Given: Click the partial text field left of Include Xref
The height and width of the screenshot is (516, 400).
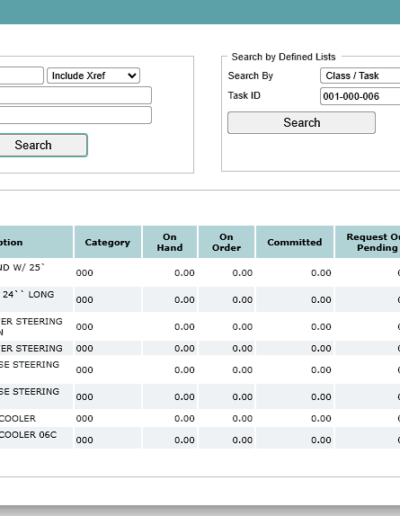Looking at the screenshot, I should tap(22, 76).
